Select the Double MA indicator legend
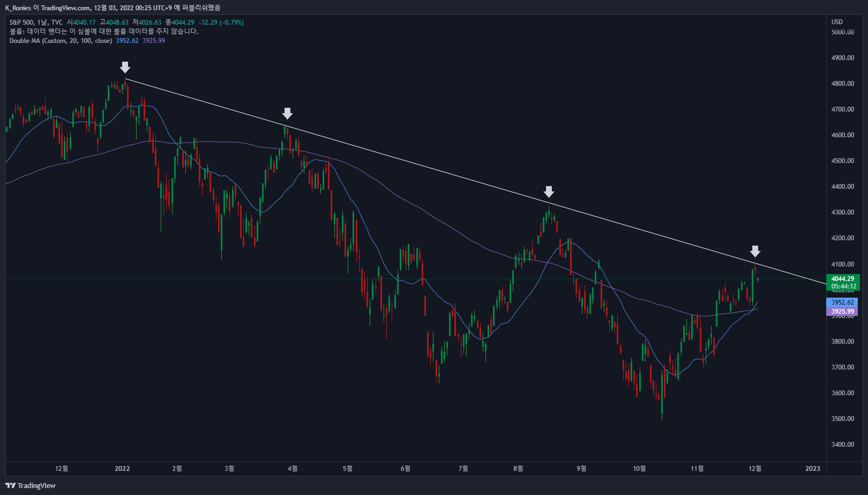The height and width of the screenshot is (495, 868). click(61, 41)
